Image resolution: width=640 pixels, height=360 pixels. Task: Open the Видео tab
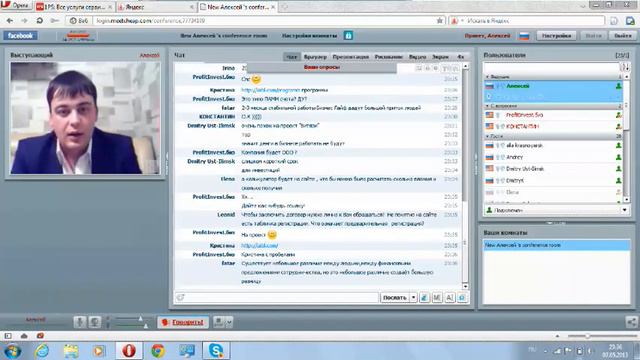[417, 57]
